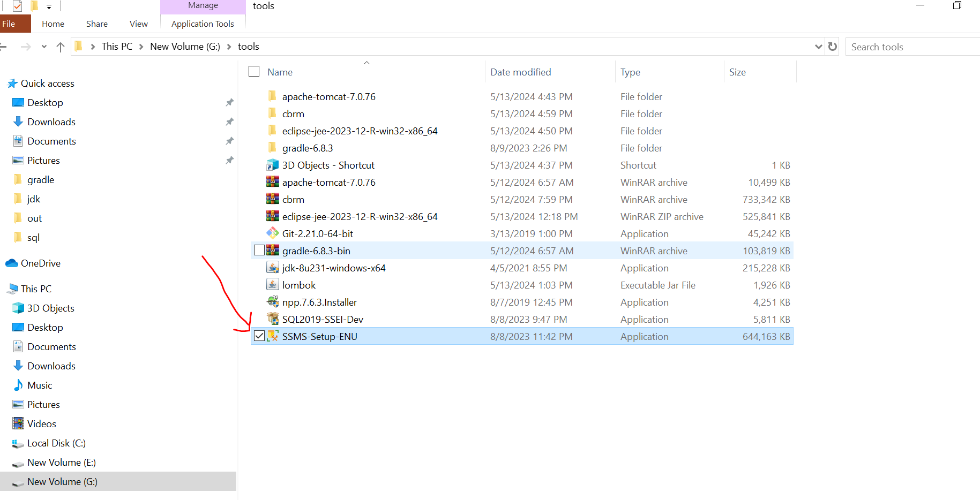This screenshot has width=980, height=500.
Task: Unpin Downloads from Quick access
Action: 229,122
